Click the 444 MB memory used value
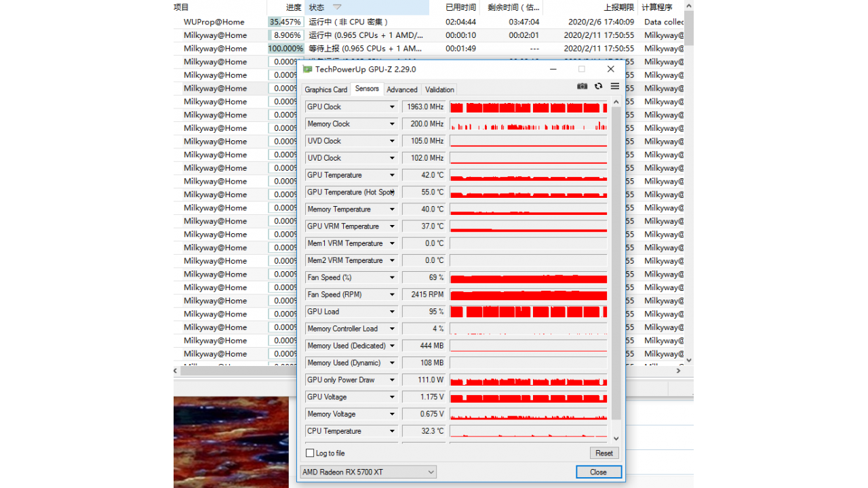The height and width of the screenshot is (488, 868). [x=424, y=346]
